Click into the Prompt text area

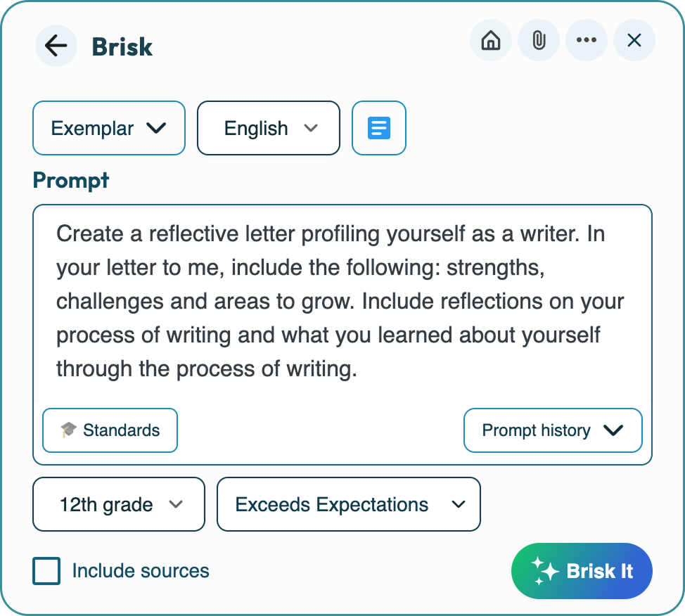click(x=342, y=302)
